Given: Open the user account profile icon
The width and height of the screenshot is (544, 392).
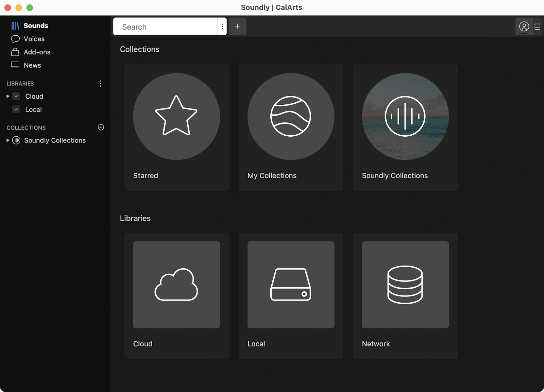Looking at the screenshot, I should (x=524, y=27).
